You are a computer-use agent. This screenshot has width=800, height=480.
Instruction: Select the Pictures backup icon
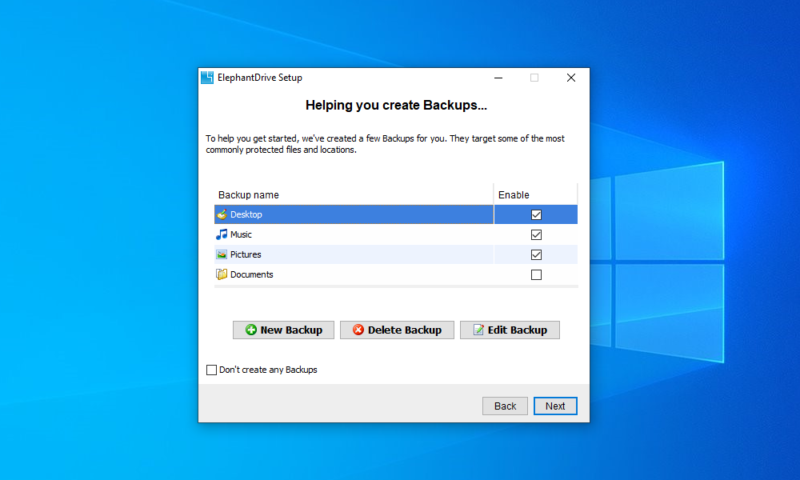[x=222, y=254]
